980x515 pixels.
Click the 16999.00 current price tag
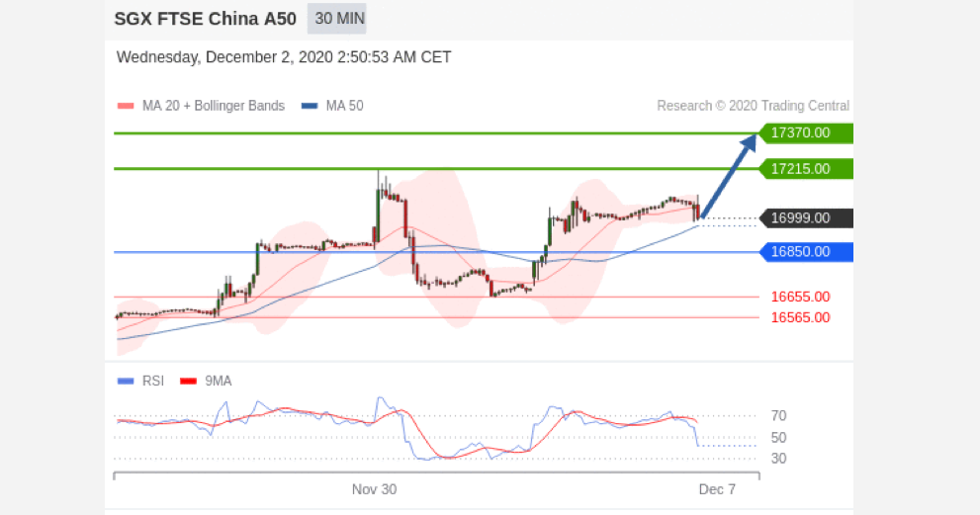click(806, 218)
